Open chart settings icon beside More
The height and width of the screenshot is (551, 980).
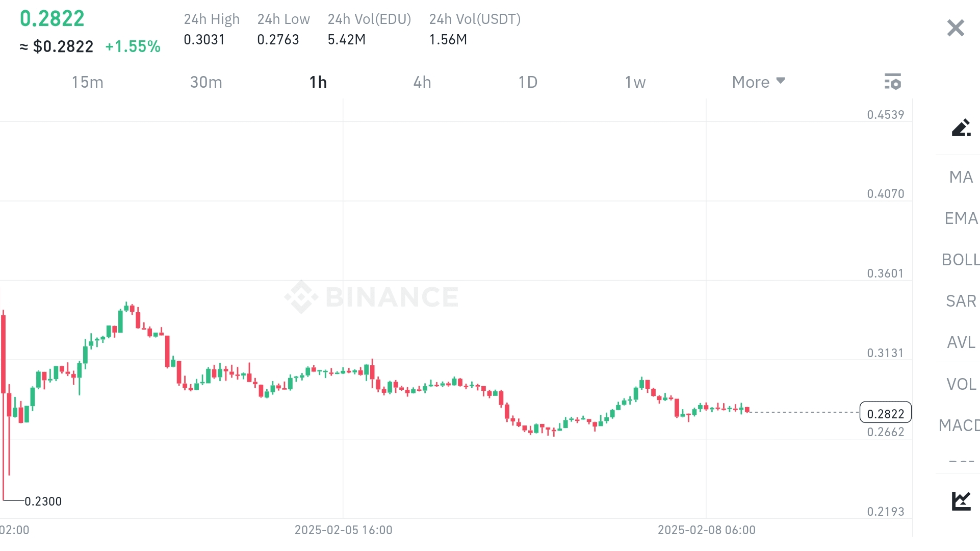[892, 82]
